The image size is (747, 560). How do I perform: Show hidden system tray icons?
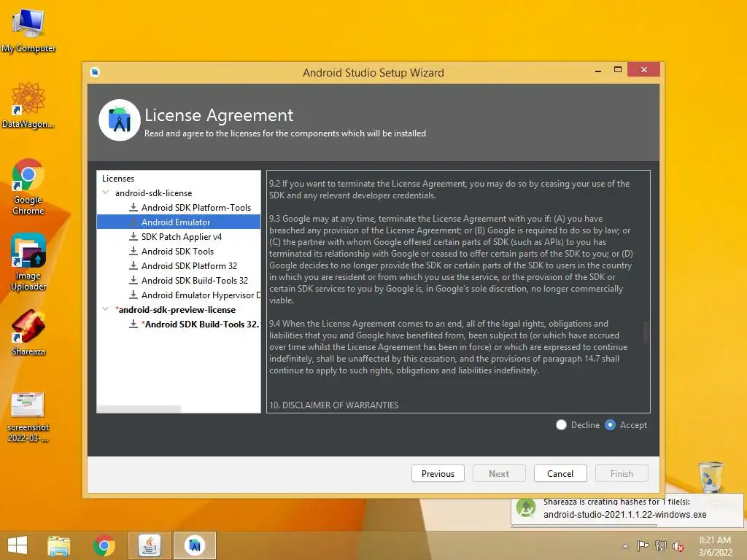(625, 546)
